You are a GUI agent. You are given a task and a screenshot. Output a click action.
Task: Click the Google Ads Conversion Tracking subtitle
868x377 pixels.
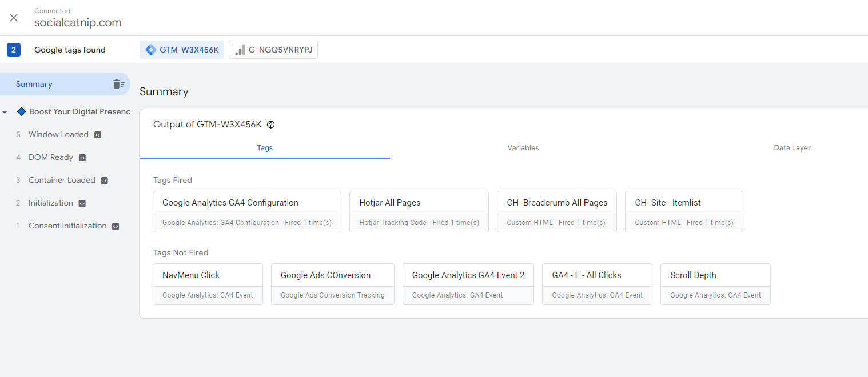coord(333,295)
